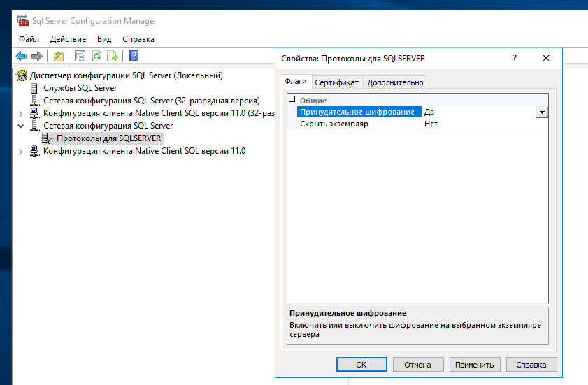Viewport: 588px width, 385px height.
Task: Open the Действие menu
Action: (x=69, y=39)
